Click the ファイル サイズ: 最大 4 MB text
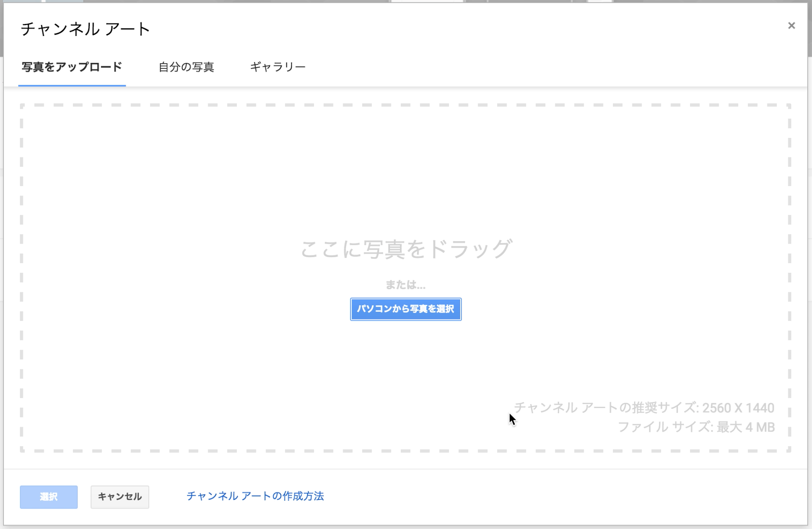Screen dimensions: 812x529 click(x=696, y=427)
